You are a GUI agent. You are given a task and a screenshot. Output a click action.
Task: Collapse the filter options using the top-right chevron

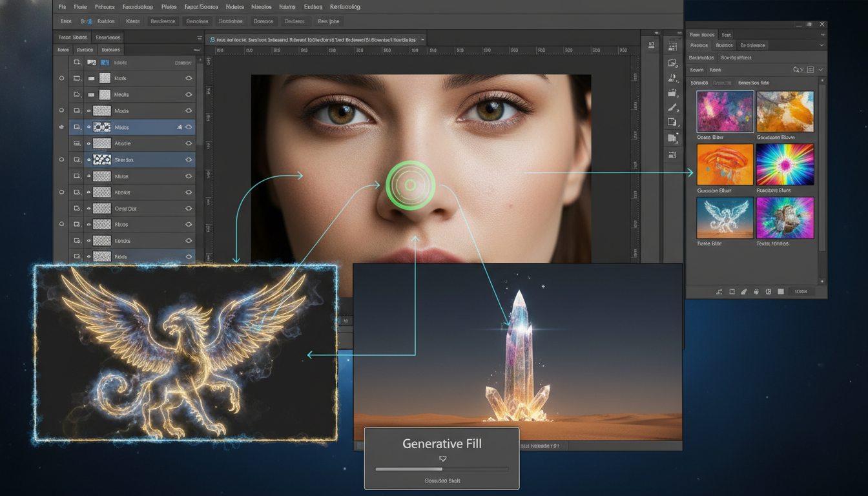point(823,34)
